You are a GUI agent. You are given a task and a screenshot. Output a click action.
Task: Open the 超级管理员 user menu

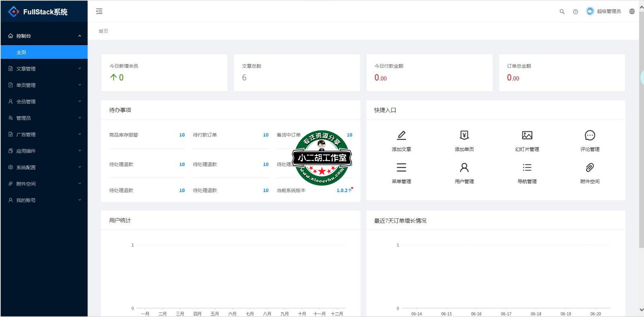[x=604, y=11]
